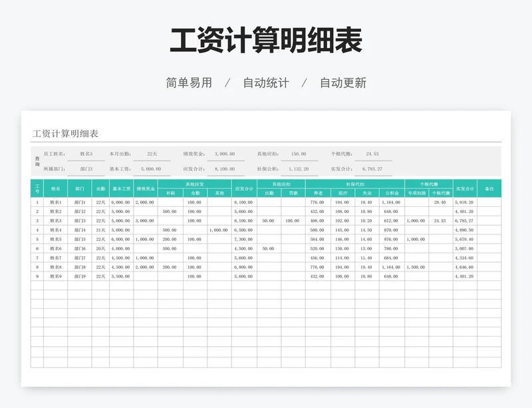Click the 实发合计 column header in the table
532x408 pixels.
click(x=465, y=188)
